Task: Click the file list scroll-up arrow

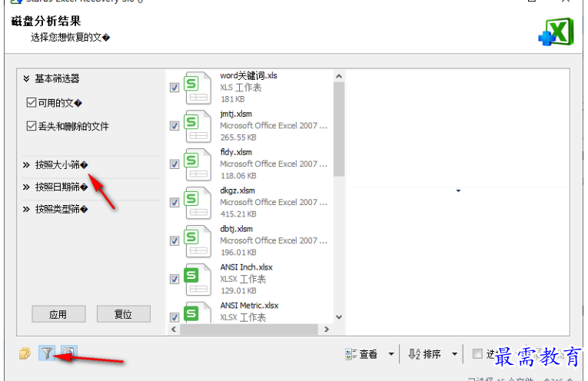Action: (339, 76)
